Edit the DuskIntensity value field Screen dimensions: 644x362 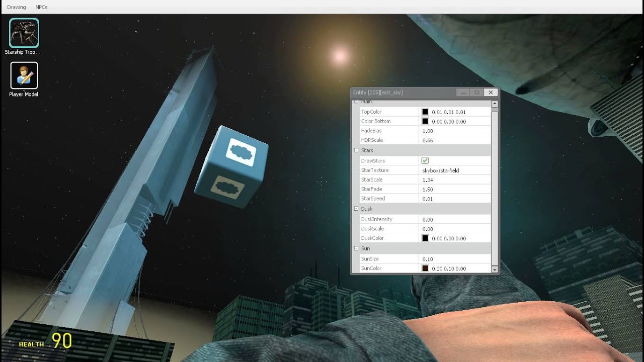click(455, 219)
